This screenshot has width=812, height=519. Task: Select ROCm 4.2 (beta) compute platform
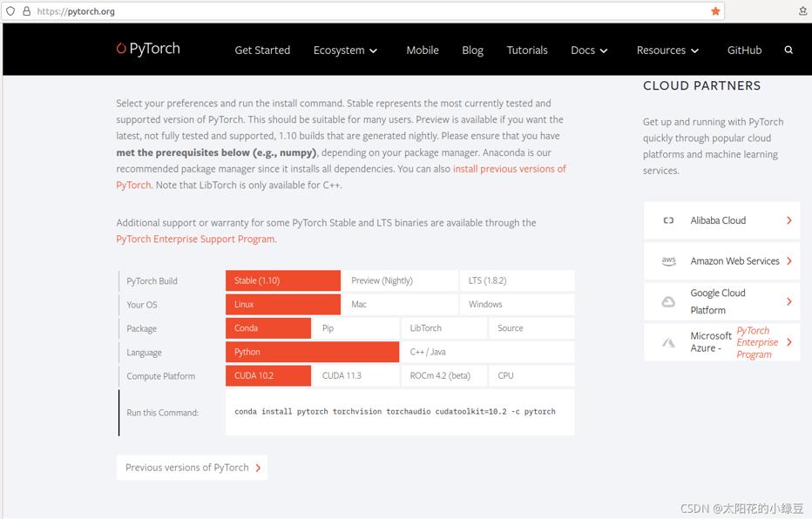point(444,375)
